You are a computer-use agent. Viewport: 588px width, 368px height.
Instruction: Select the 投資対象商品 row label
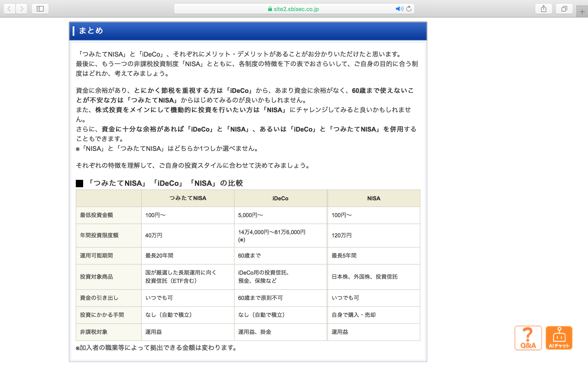[109, 277]
